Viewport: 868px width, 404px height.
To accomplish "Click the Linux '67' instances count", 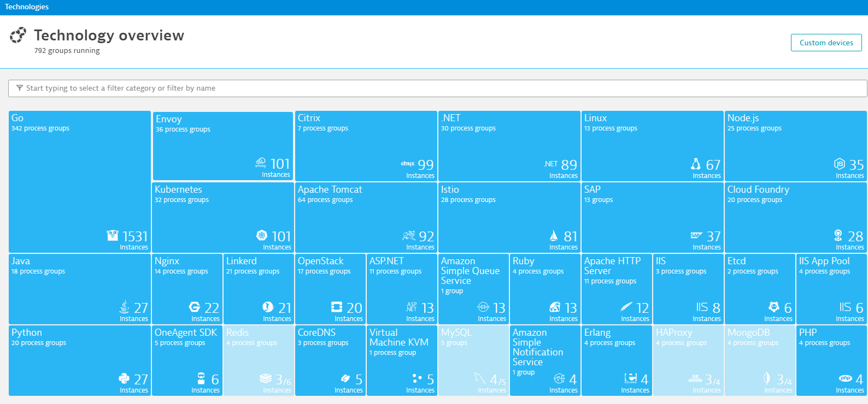I will click(713, 164).
